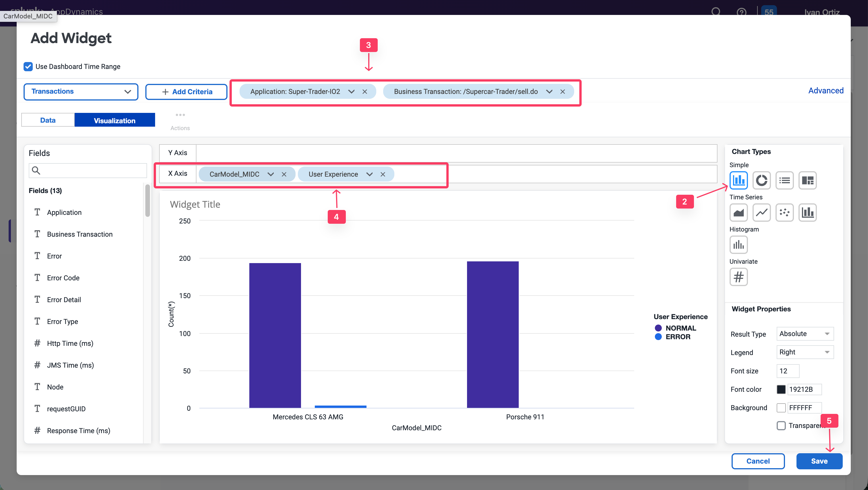Switch to the Data tab

coord(48,120)
